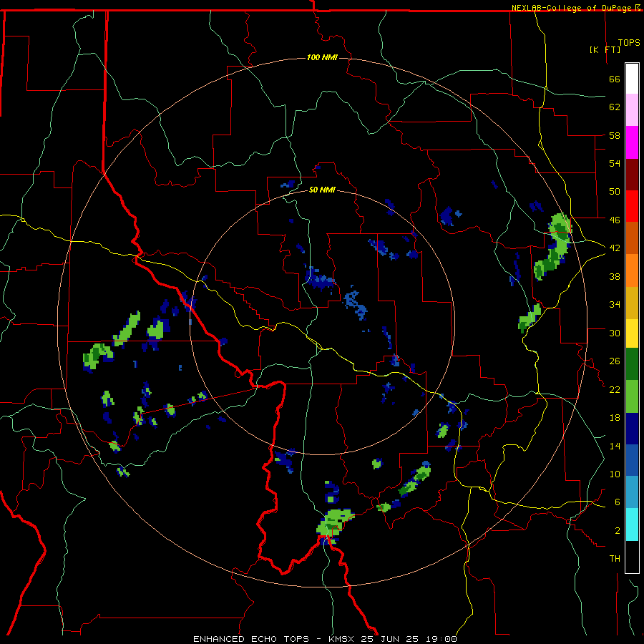Select the magenta legend swatch
Viewport: 644px width, 644px height.
(x=632, y=142)
